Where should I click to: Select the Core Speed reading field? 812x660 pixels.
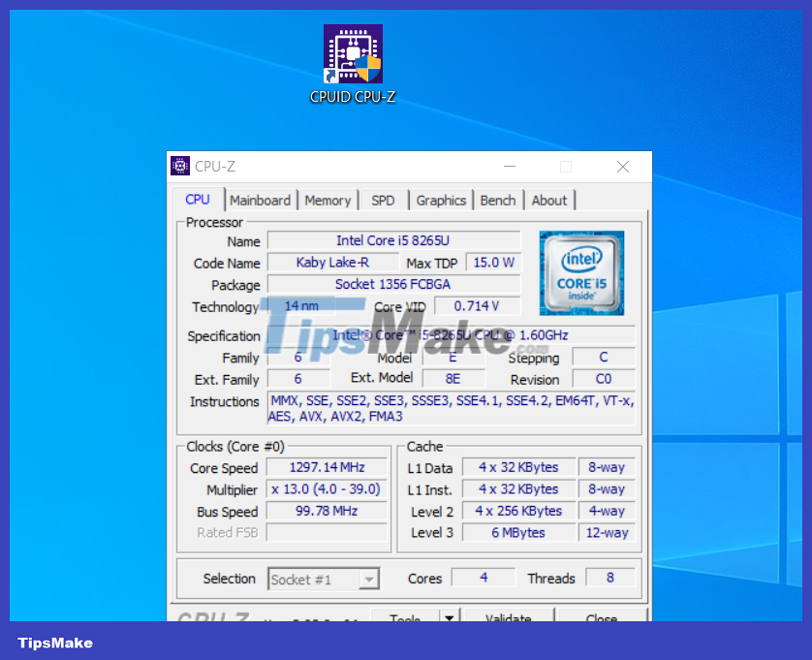pyautogui.click(x=327, y=467)
